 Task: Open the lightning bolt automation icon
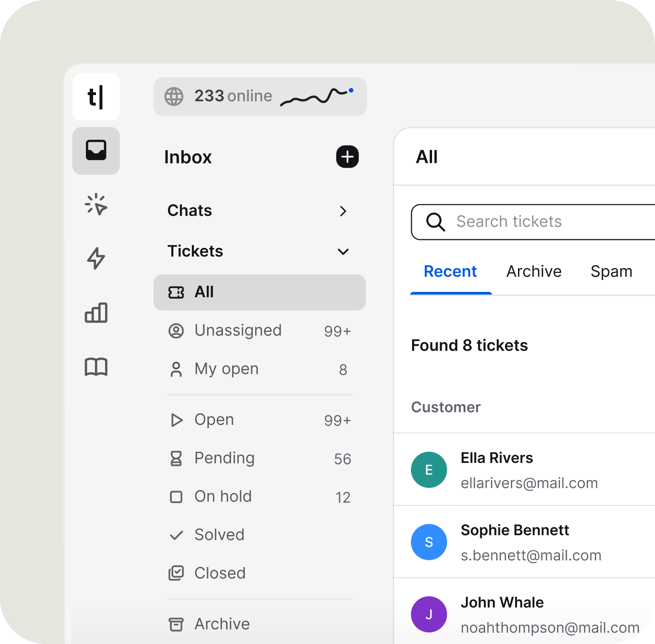(96, 258)
